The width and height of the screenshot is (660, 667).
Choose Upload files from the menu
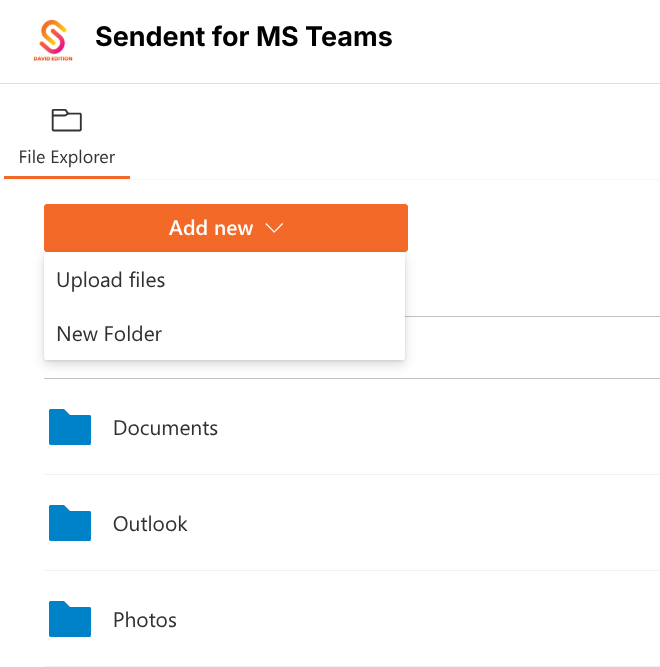tap(111, 280)
